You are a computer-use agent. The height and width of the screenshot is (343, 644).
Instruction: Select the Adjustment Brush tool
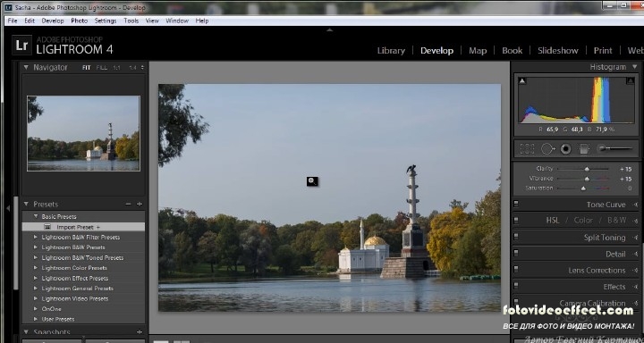(x=614, y=148)
